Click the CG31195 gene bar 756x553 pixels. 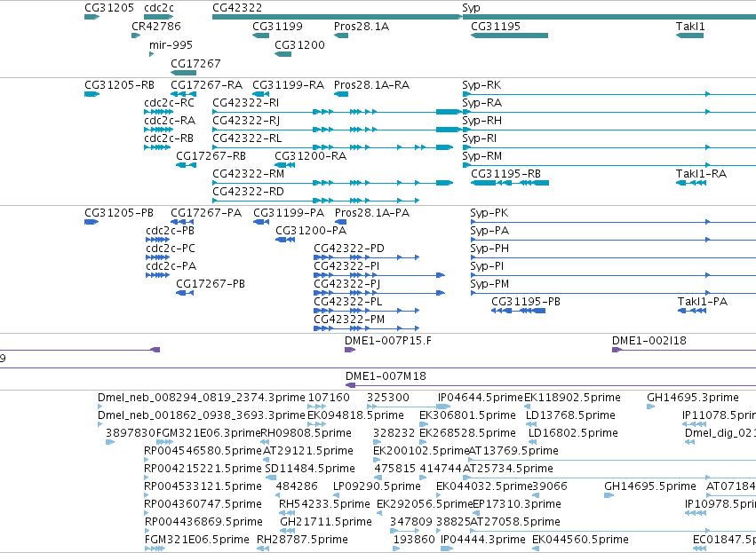pos(509,36)
